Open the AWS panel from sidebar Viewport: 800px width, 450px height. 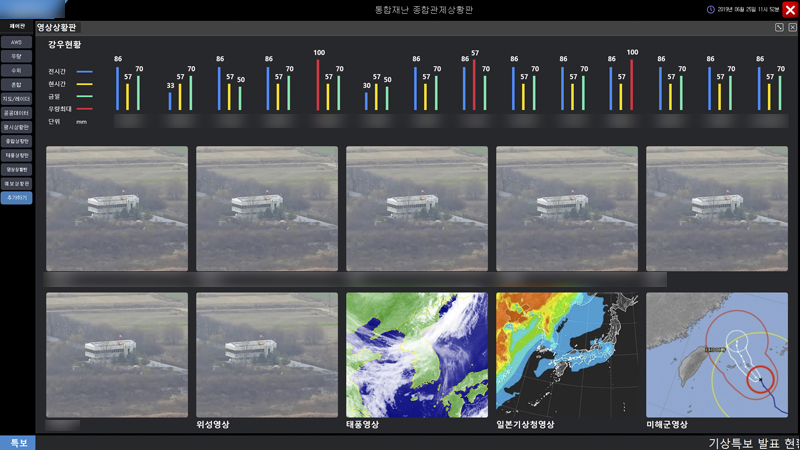[x=16, y=42]
